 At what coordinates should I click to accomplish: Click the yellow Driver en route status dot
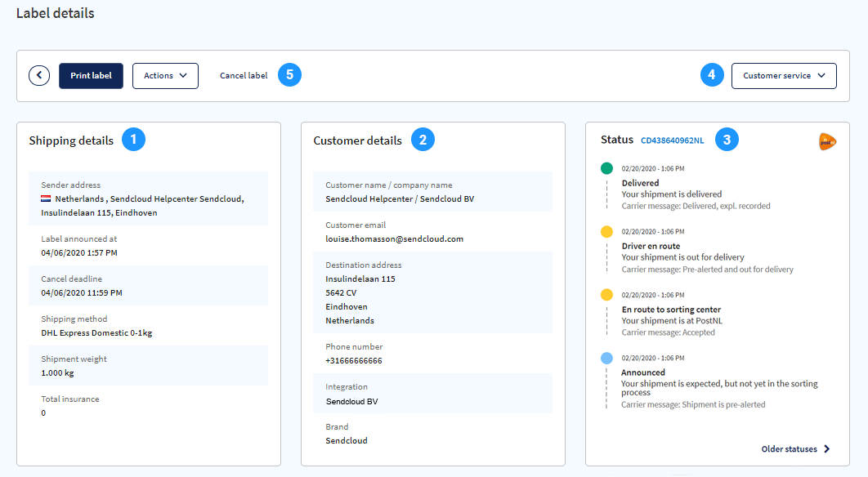point(606,231)
